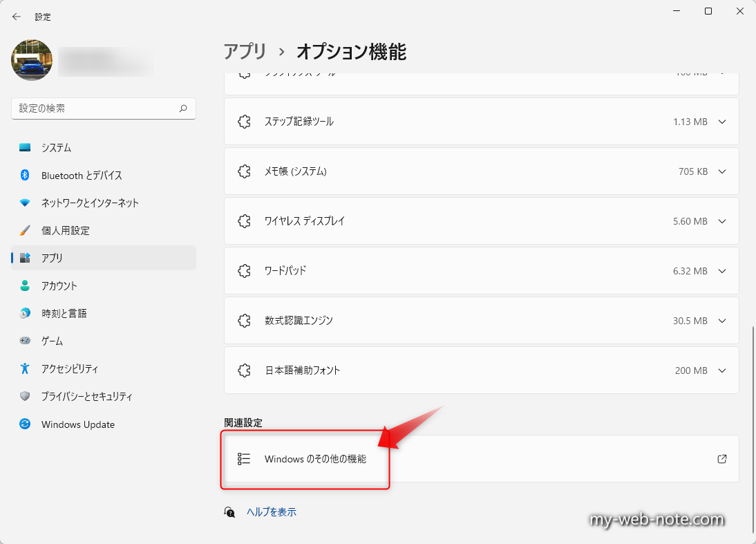Screen dimensions: 756x544
Task: Click the back arrow in title bar
Action: 17,17
